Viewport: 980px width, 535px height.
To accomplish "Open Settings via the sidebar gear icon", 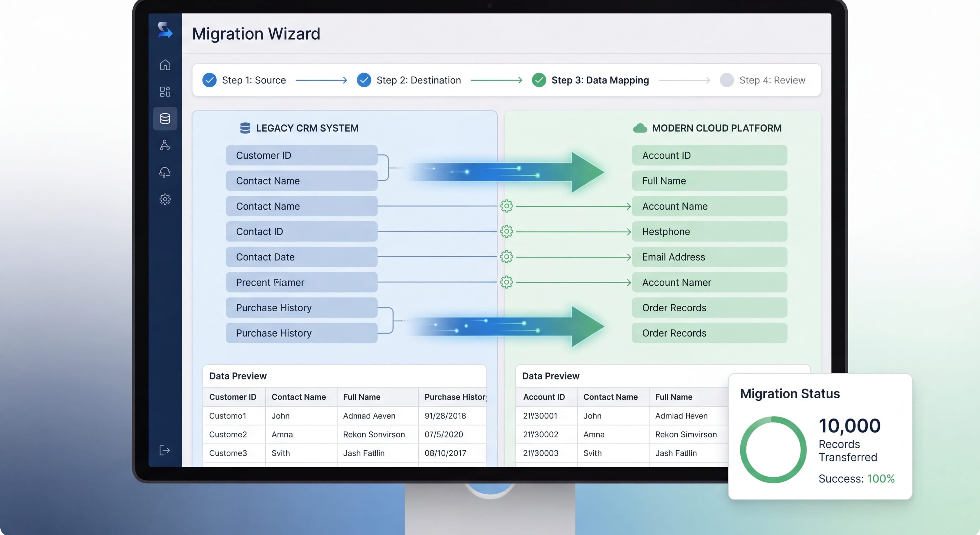I will pyautogui.click(x=165, y=199).
